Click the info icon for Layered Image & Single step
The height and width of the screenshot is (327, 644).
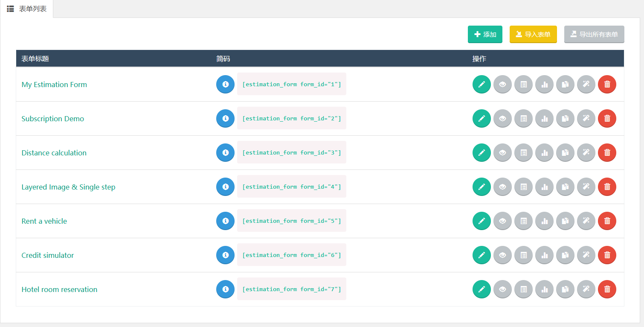[226, 187]
